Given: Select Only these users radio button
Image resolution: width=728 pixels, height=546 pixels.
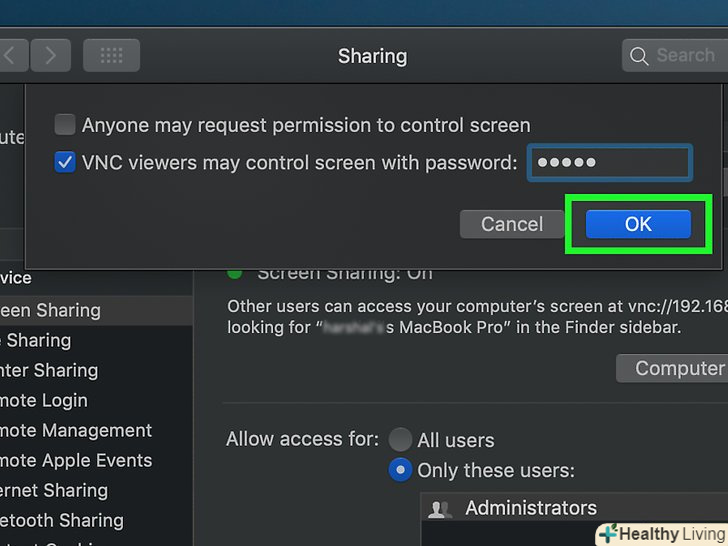Looking at the screenshot, I should pyautogui.click(x=400, y=470).
